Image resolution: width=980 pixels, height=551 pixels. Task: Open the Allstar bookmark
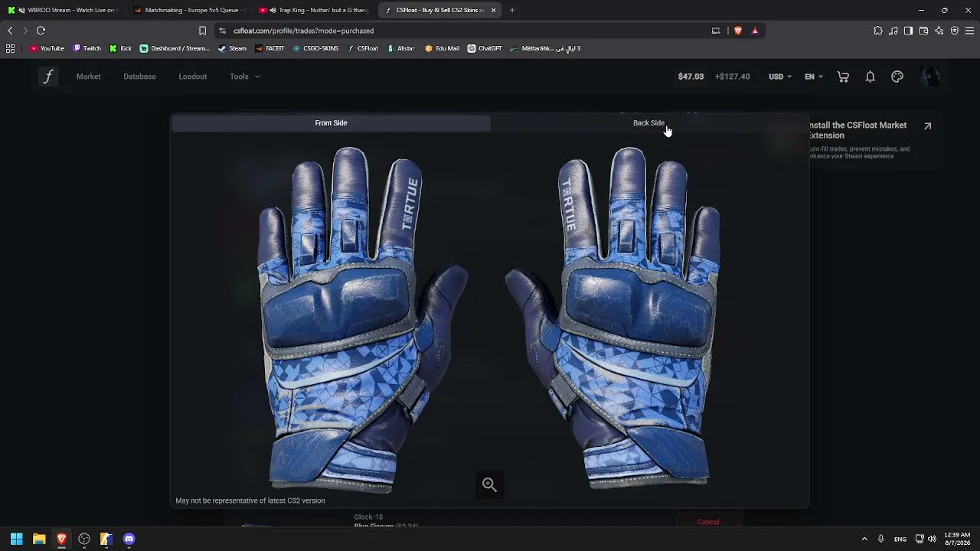400,48
